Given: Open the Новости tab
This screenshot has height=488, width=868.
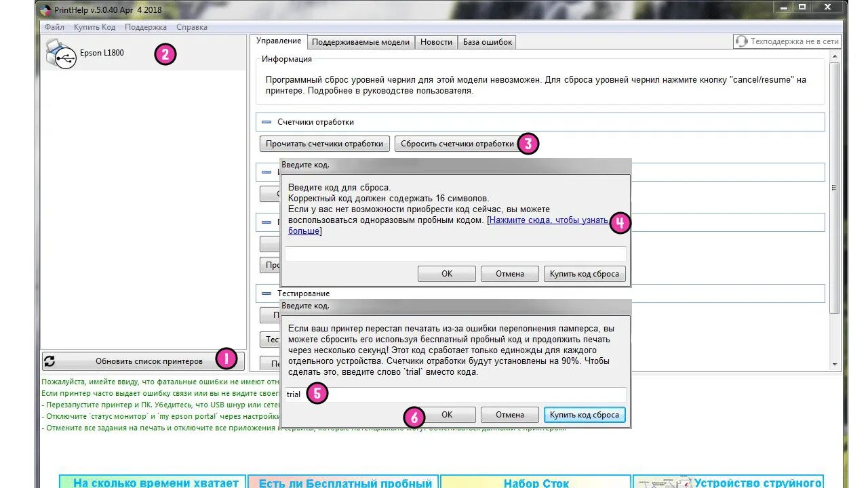Looking at the screenshot, I should (x=436, y=42).
